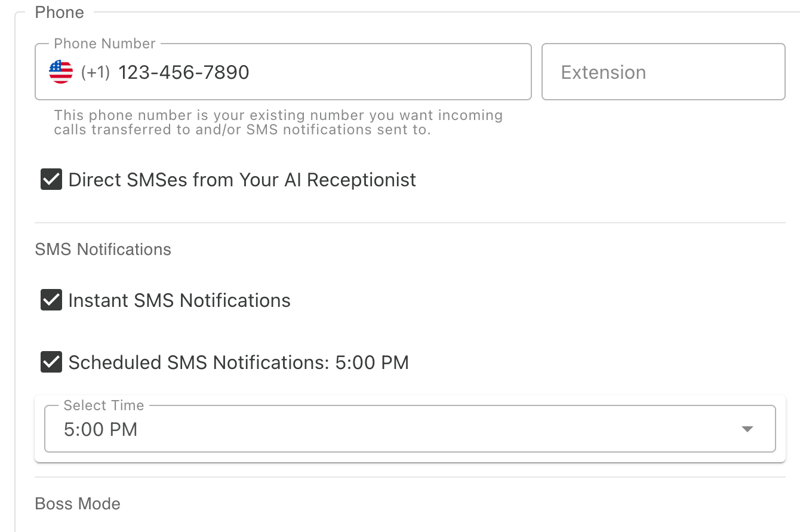The image size is (800, 532).
Task: Click the checkmark icon beside Scheduled SMS Notifications
Action: tap(51, 362)
